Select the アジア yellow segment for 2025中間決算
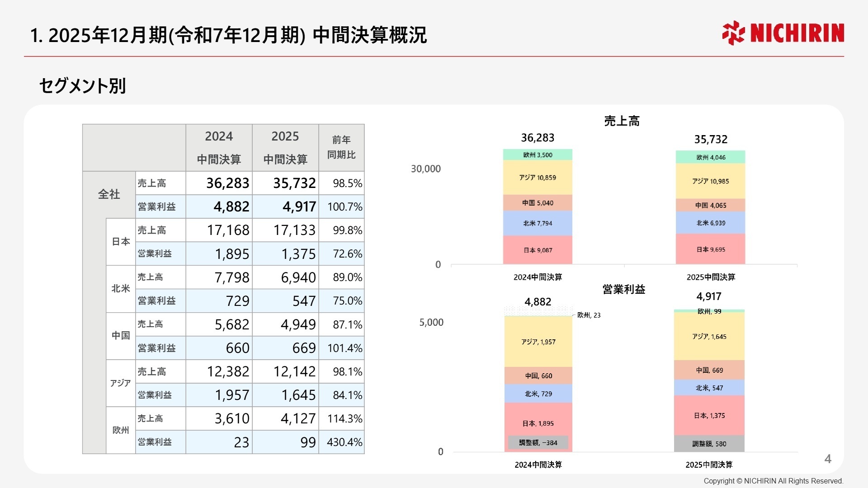The image size is (868, 488). pyautogui.click(x=710, y=180)
